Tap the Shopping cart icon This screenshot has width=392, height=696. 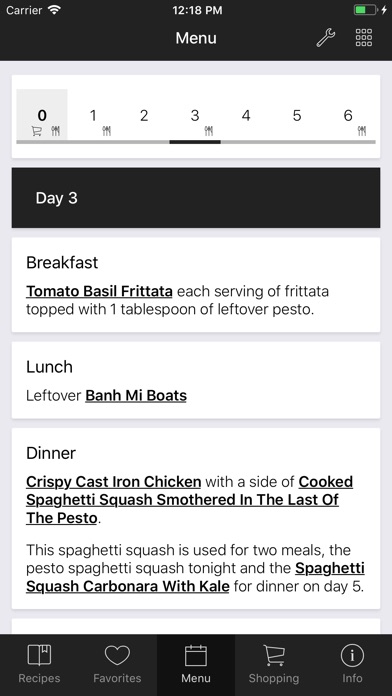coord(274,655)
